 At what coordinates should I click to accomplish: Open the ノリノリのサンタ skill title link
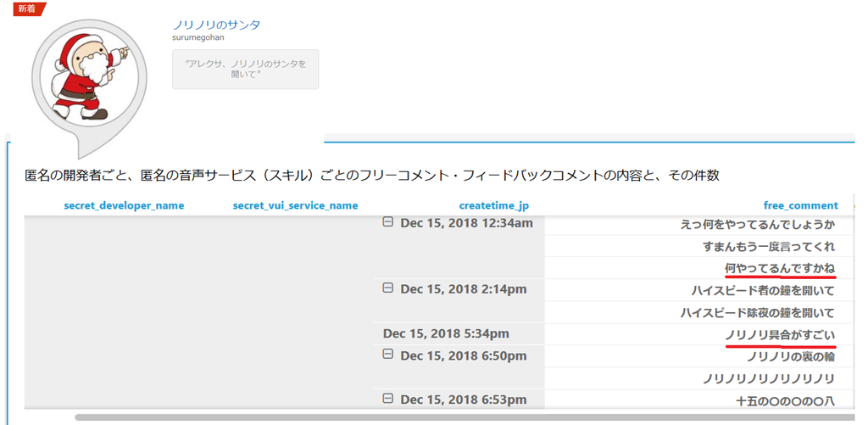pyautogui.click(x=216, y=25)
